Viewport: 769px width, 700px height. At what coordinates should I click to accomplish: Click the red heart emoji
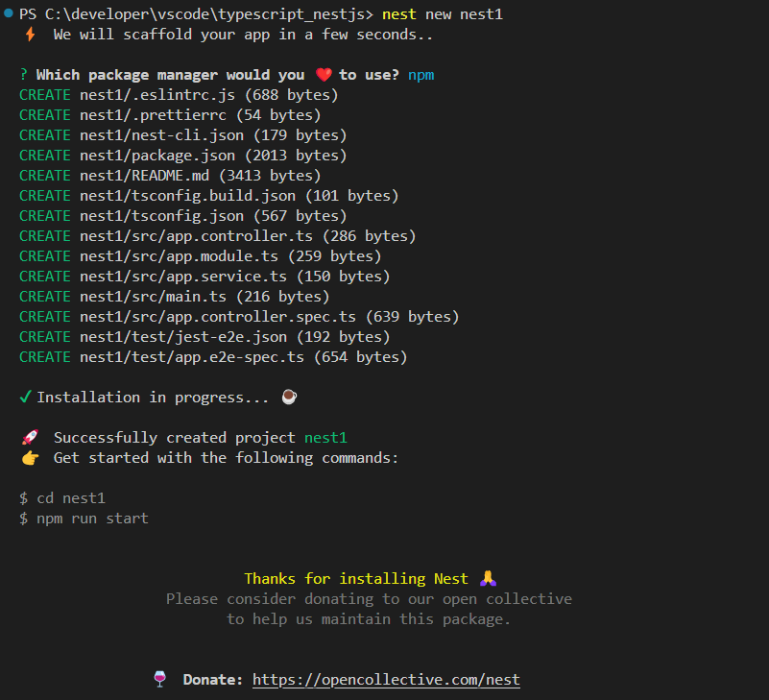(x=324, y=75)
